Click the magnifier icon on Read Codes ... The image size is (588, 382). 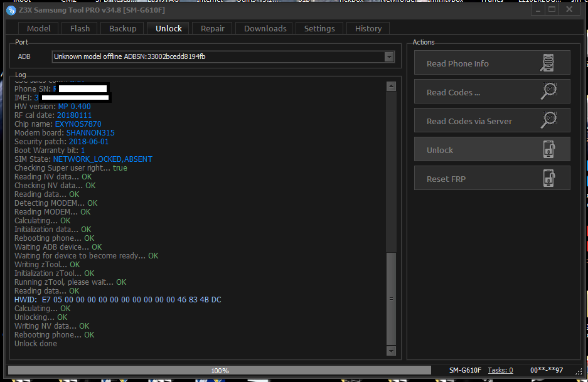[x=548, y=91]
